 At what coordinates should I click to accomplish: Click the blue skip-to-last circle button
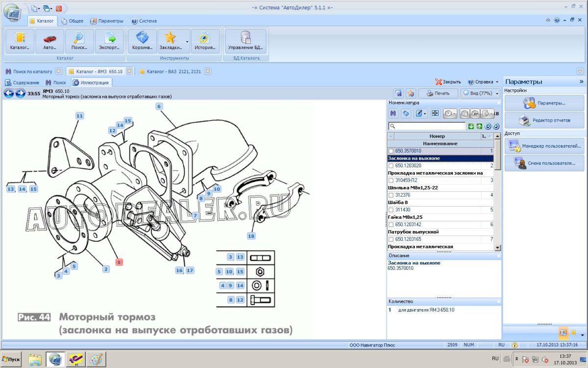coord(495,127)
